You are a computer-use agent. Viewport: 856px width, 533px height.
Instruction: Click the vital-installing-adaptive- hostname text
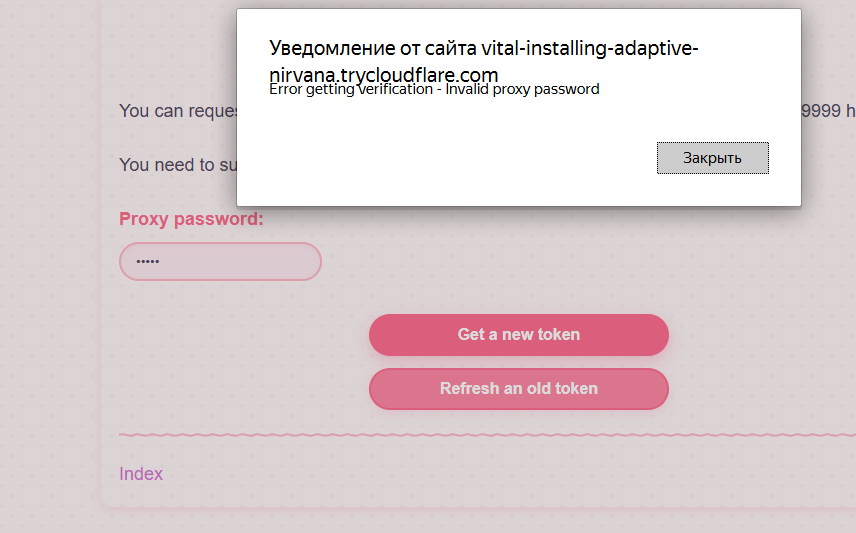(590, 48)
